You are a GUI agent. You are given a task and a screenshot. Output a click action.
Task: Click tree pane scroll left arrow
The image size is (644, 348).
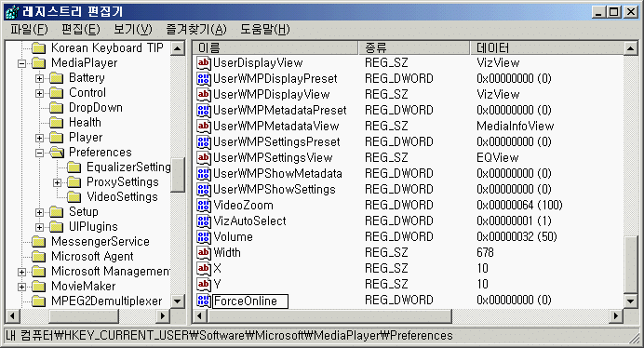[x=12, y=316]
